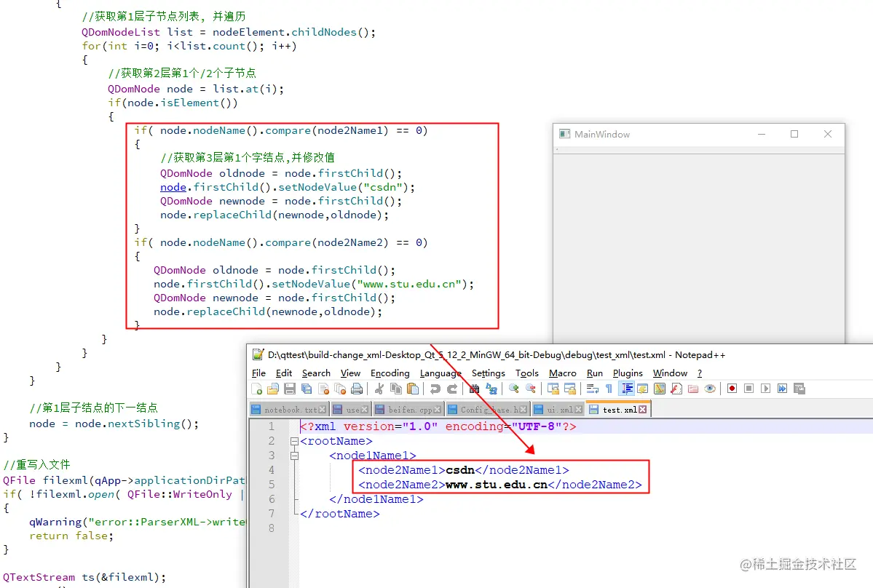Open the Search menu in Notepad++
The image size is (873, 588).
click(x=316, y=373)
